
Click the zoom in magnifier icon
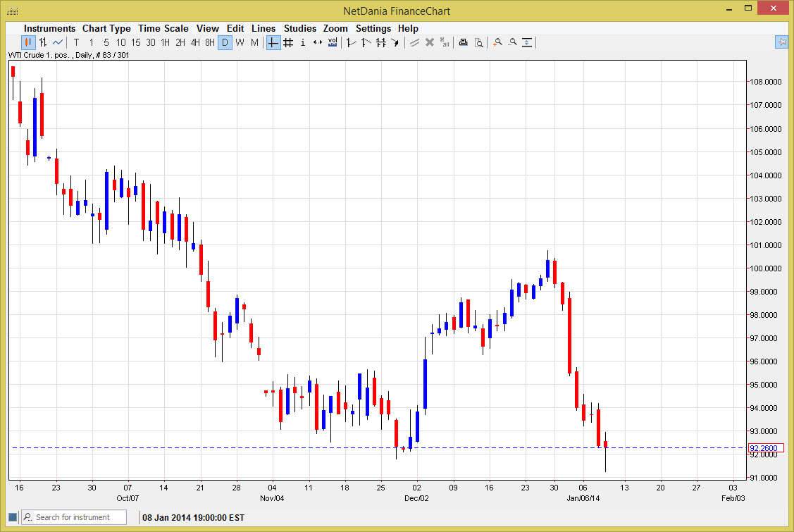tap(497, 42)
